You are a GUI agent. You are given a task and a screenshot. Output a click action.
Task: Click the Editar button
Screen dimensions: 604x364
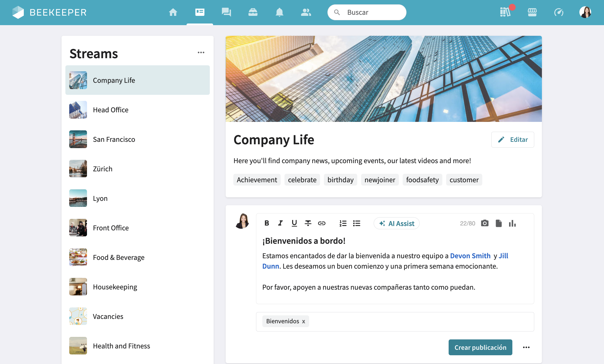coord(513,140)
